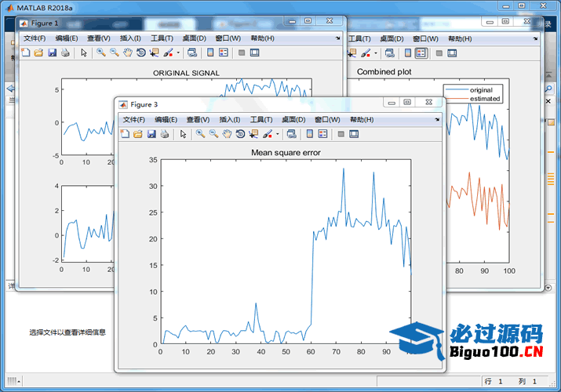
Task: Open brush dropdown arrow in Combined plot figure
Action: [376, 53]
